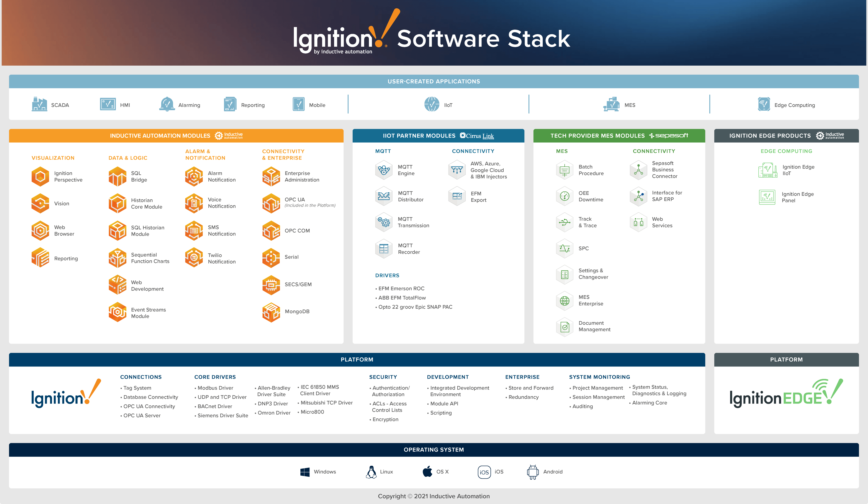
Task: Click the OEE Downtime icon
Action: click(x=565, y=196)
